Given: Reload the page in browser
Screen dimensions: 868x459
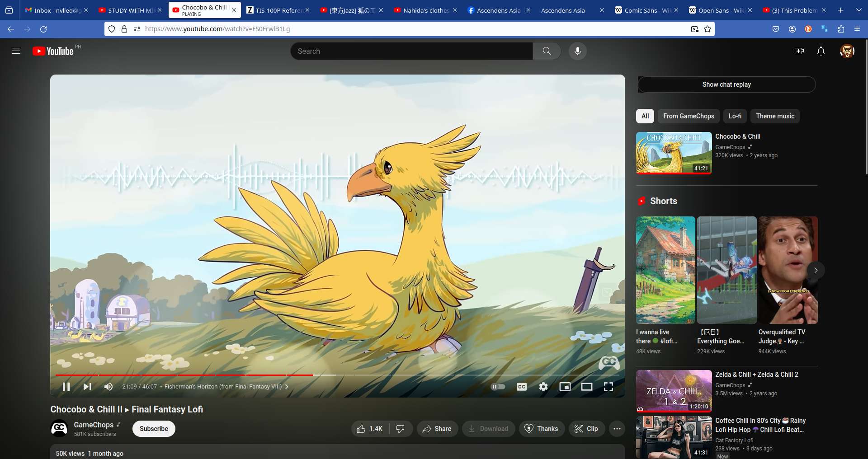Looking at the screenshot, I should click(43, 29).
